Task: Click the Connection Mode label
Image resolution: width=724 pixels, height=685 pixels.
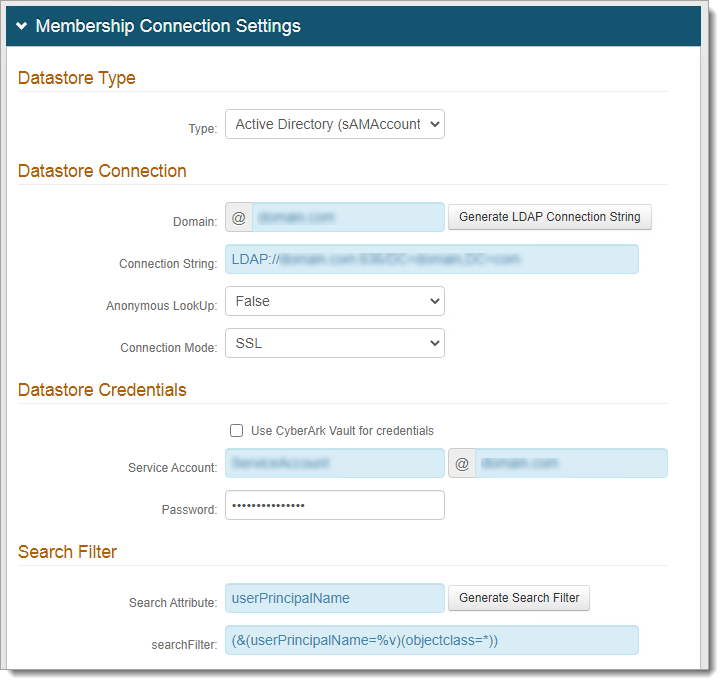Action: click(x=169, y=348)
